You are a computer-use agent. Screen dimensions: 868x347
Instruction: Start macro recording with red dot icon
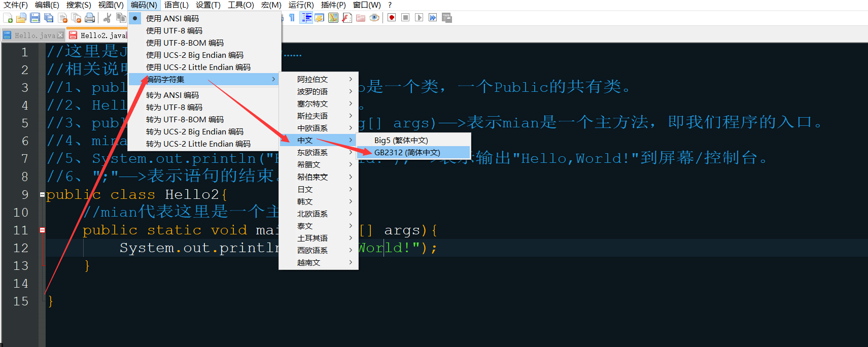coord(392,18)
